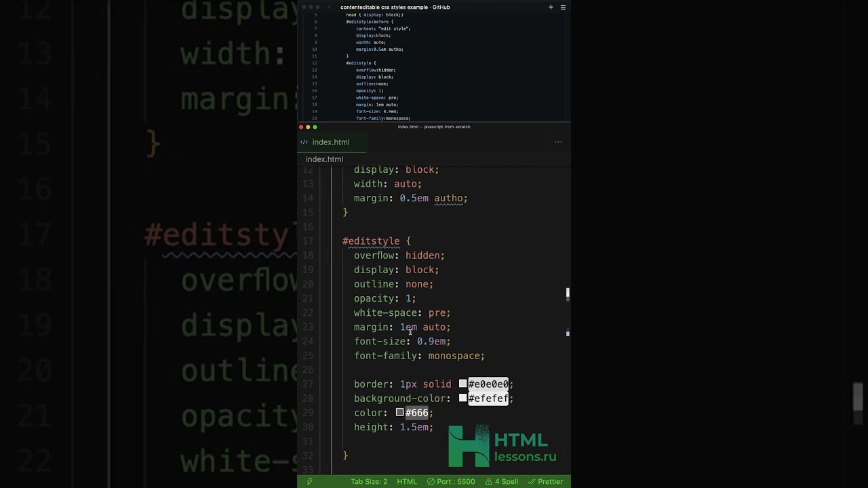Go back using the browser back arrow

[330, 7]
